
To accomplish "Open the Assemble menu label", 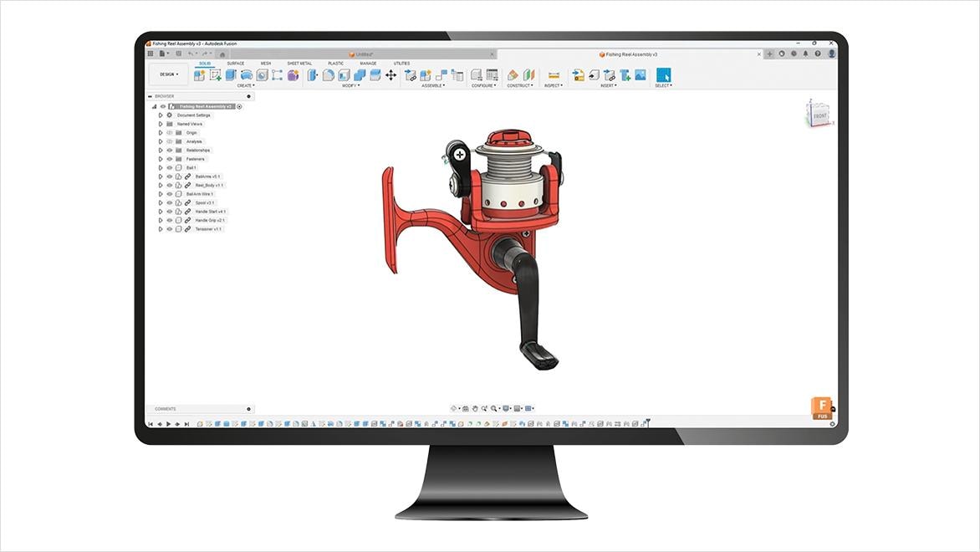I will click(433, 85).
